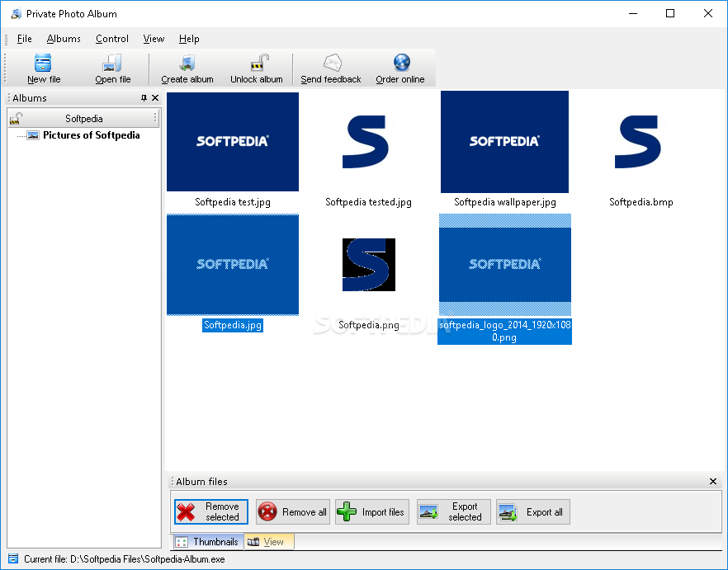
Task: Open the View menu
Action: (x=154, y=39)
